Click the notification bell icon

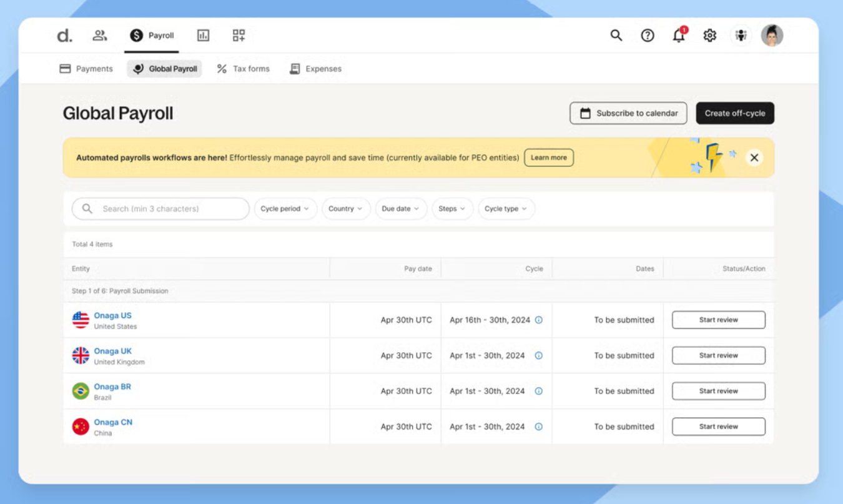678,36
